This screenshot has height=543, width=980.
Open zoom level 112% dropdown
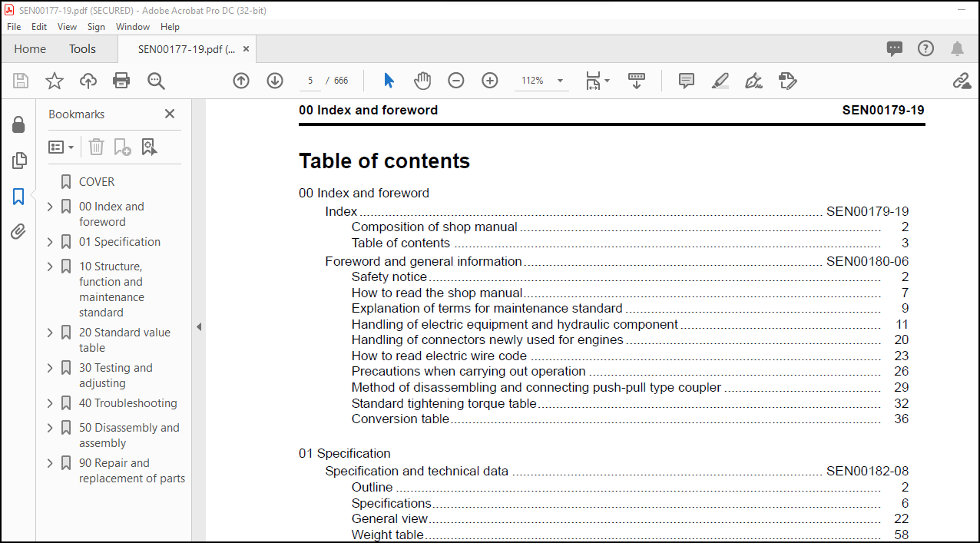[560, 81]
